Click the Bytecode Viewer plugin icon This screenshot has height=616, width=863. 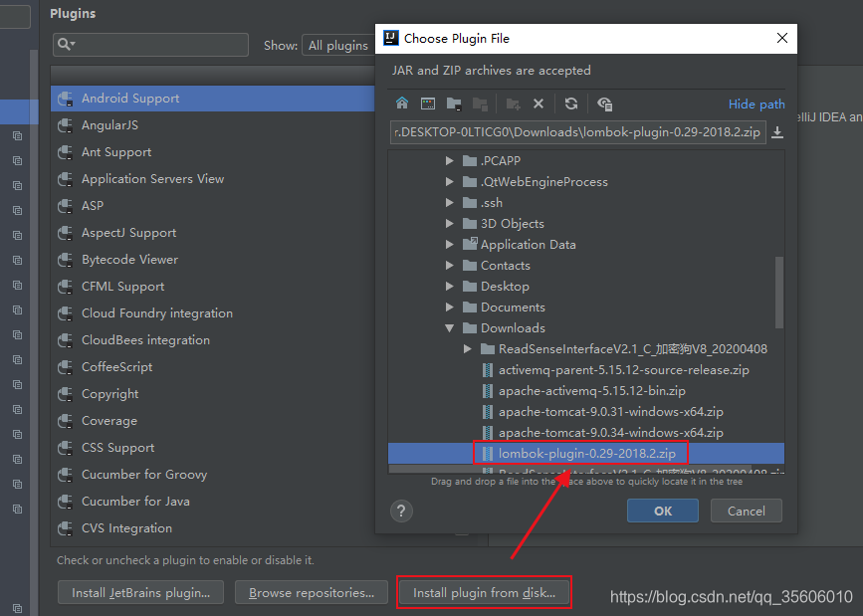point(66,260)
